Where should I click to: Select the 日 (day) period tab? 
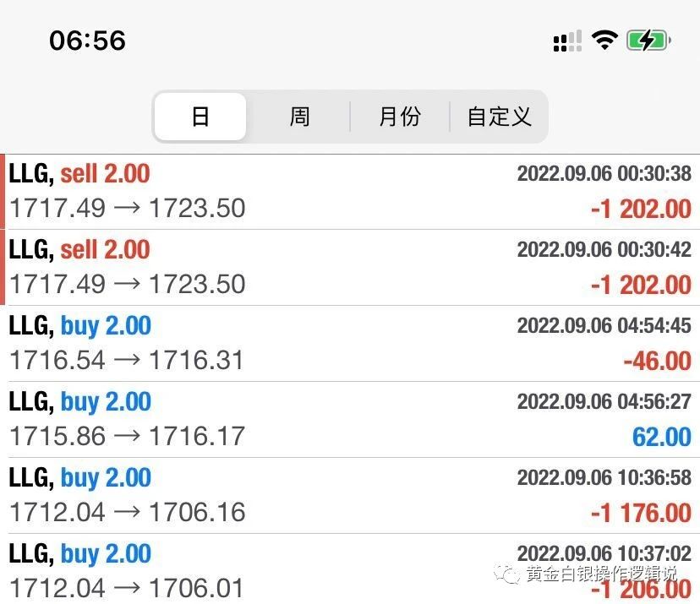coord(200,117)
